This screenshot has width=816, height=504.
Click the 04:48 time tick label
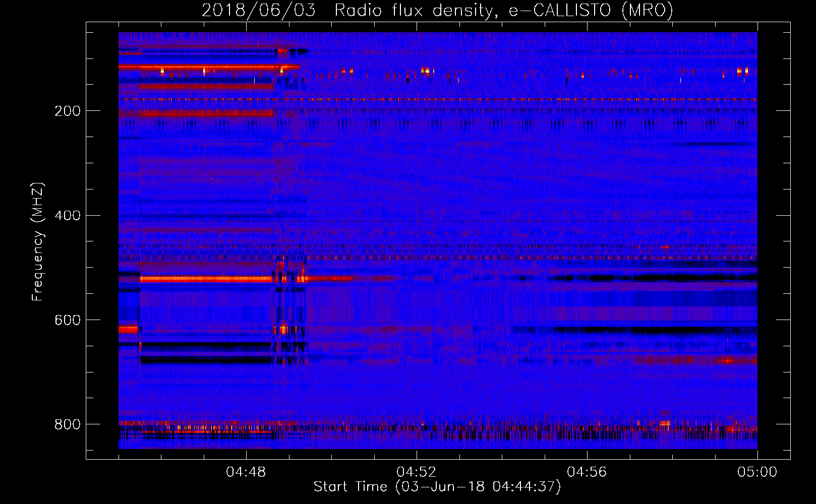[x=246, y=472]
